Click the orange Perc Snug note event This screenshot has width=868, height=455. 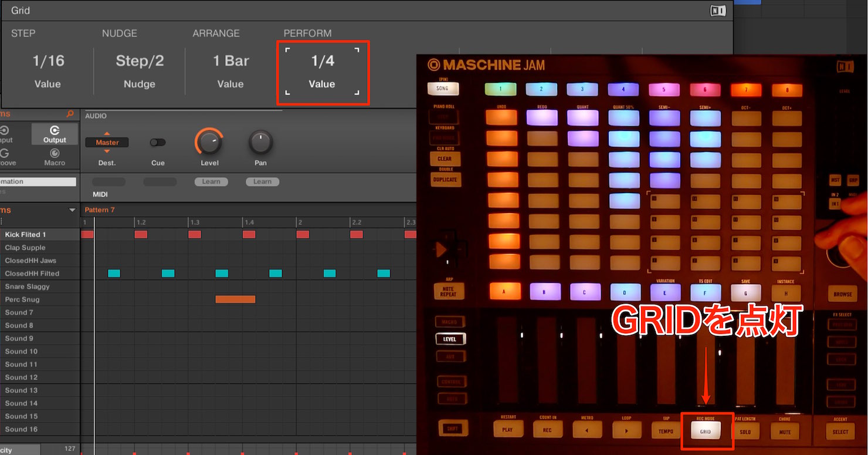[x=235, y=299]
